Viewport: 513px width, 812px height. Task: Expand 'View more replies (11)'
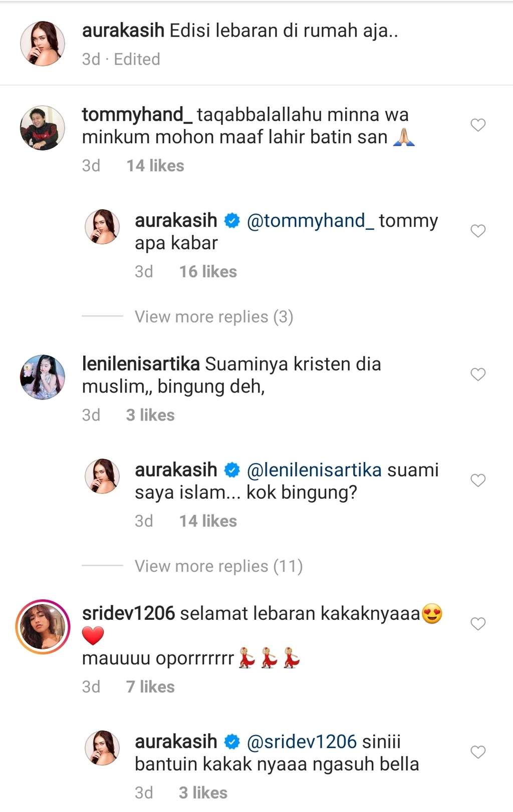coord(218,566)
